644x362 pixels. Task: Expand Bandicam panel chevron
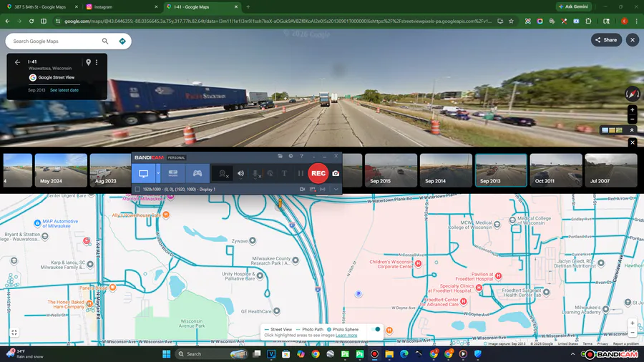tap(336, 189)
